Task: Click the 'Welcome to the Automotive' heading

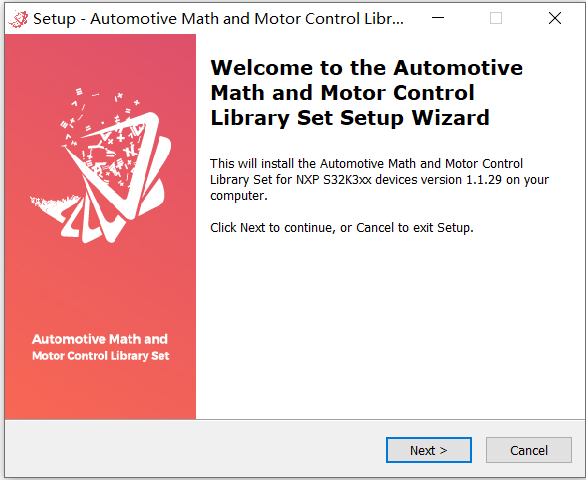Action: point(367,68)
